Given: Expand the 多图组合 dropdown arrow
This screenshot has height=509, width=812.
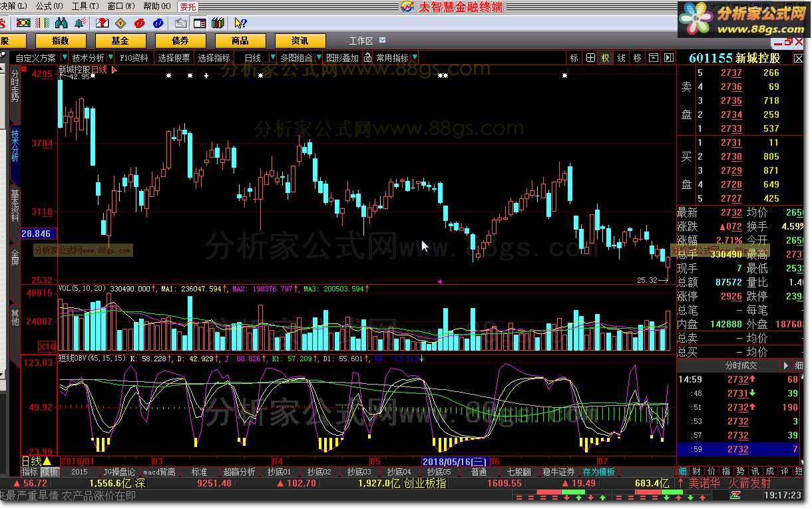Looking at the screenshot, I should [319, 59].
